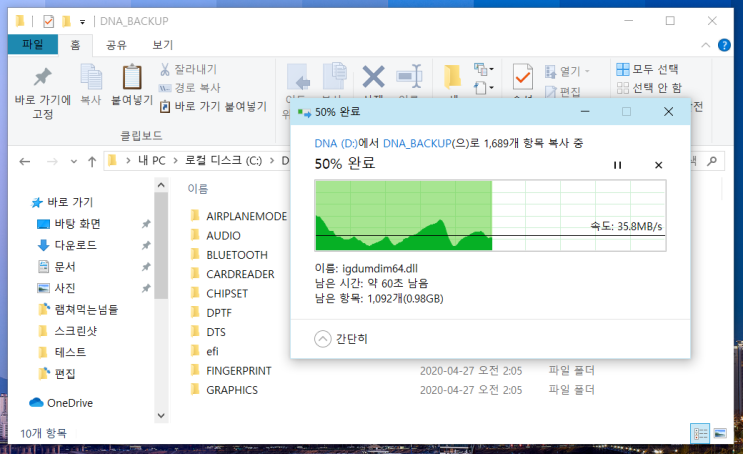Open recent locations dropdown arrow
Screen dimensions: 743x454
(73, 162)
